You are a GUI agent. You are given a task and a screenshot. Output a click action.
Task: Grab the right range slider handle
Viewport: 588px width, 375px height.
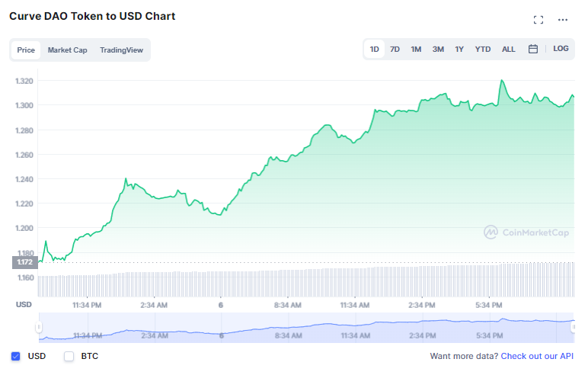click(x=574, y=327)
